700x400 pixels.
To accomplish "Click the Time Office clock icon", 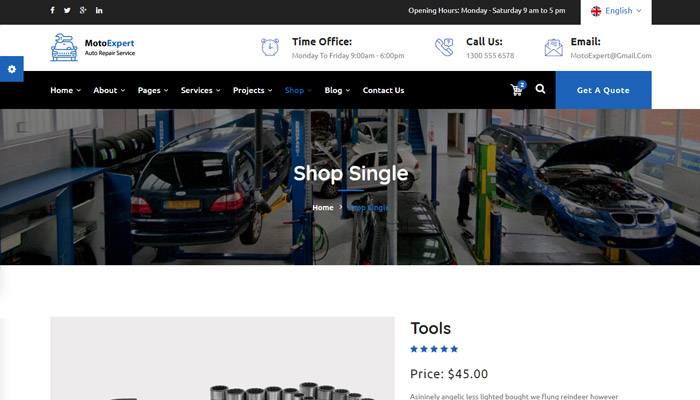I will pyautogui.click(x=270, y=48).
